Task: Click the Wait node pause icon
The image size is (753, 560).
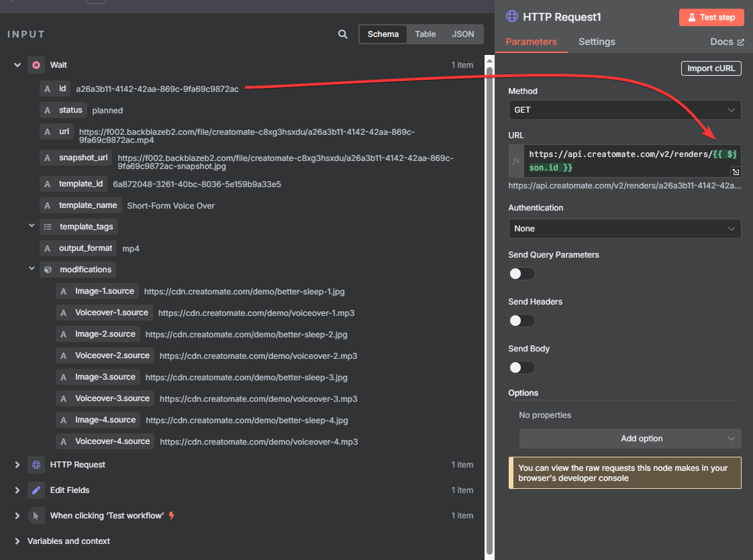Action: click(36, 65)
